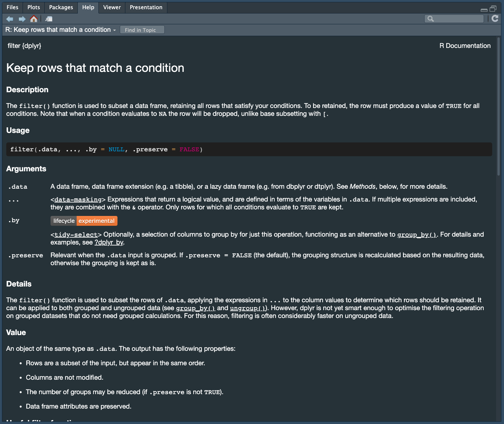This screenshot has height=424, width=504.
Task: Open the ?dplyr_by help link
Action: [x=109, y=243]
